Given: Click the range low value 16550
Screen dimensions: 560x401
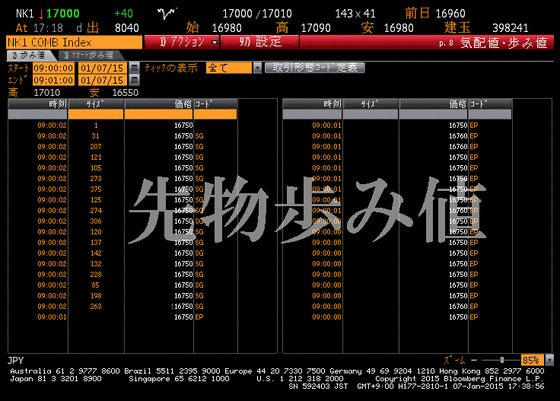Looking at the screenshot, I should pos(125,93).
